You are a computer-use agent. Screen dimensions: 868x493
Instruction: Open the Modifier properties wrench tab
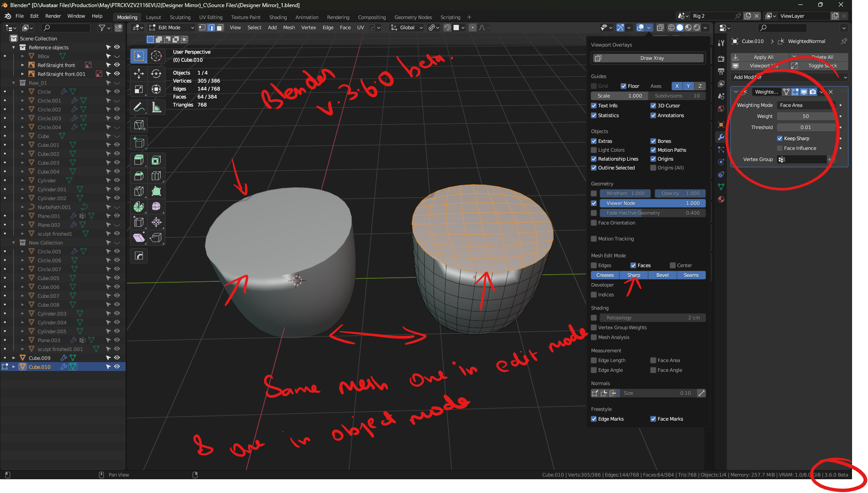(721, 137)
